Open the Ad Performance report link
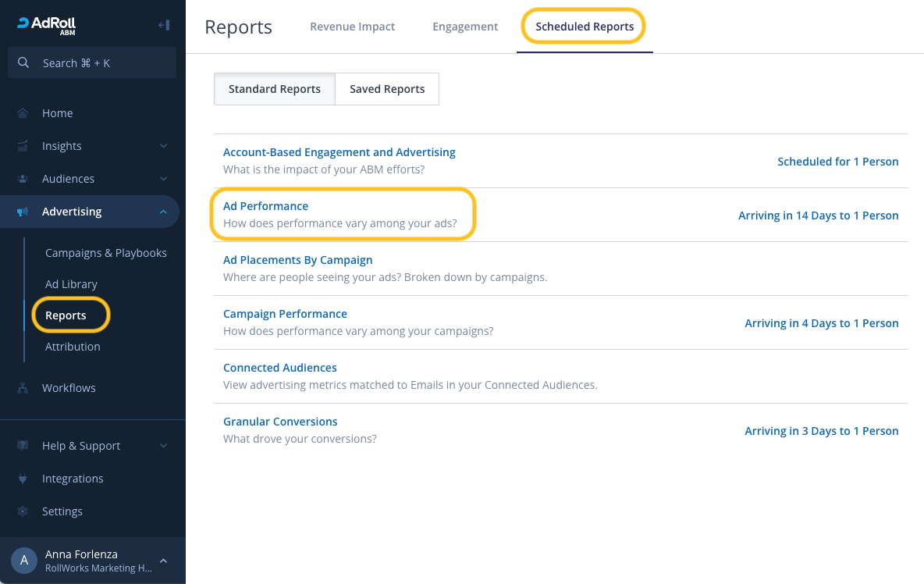 pyautogui.click(x=265, y=206)
